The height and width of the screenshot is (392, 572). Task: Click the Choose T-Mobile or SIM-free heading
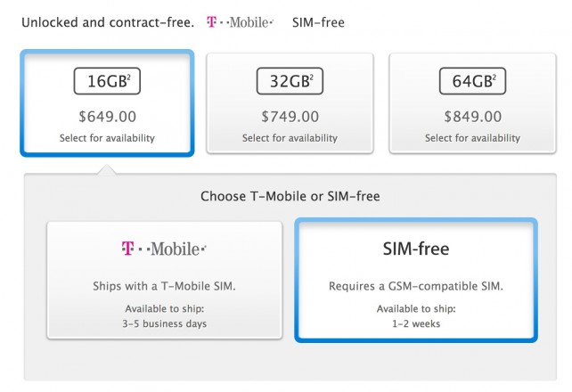(290, 196)
